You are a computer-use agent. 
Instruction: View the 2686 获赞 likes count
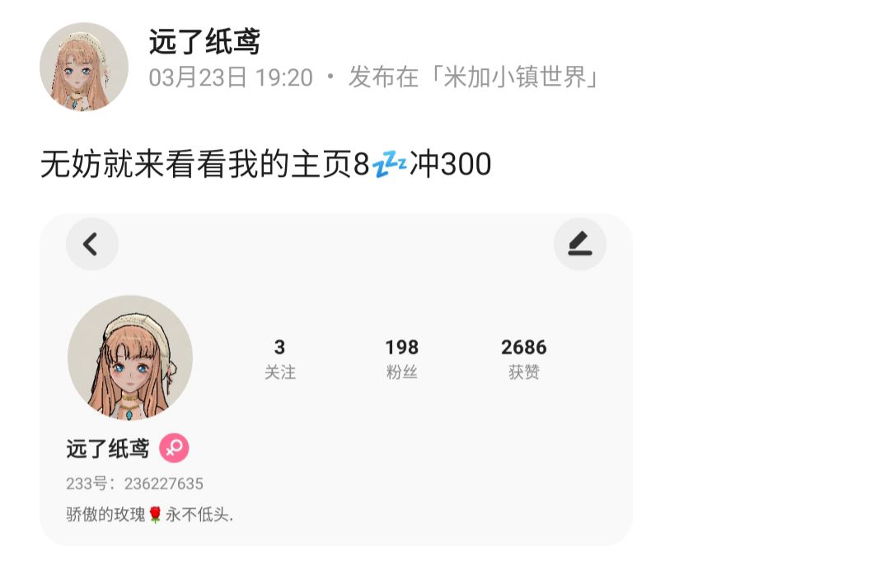tap(523, 359)
